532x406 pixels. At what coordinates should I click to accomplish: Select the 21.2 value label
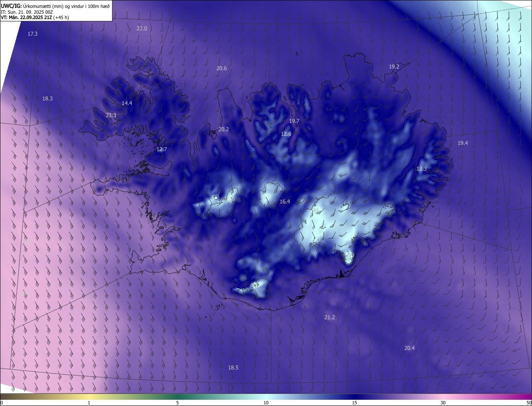tap(330, 317)
